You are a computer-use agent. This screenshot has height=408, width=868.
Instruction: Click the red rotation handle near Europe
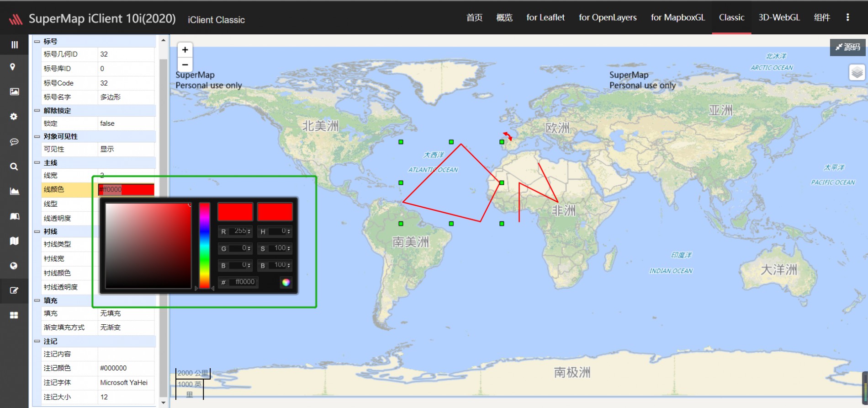pyautogui.click(x=508, y=136)
